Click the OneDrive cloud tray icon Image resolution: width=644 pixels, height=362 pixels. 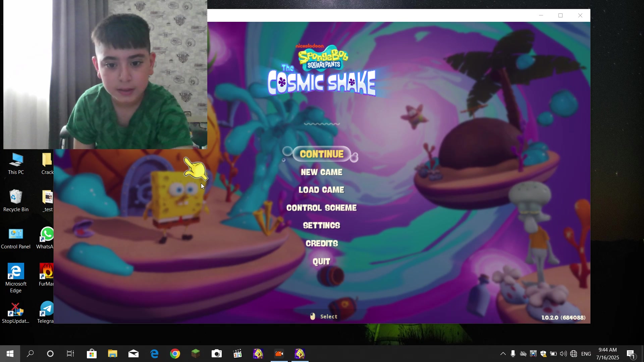click(x=523, y=354)
